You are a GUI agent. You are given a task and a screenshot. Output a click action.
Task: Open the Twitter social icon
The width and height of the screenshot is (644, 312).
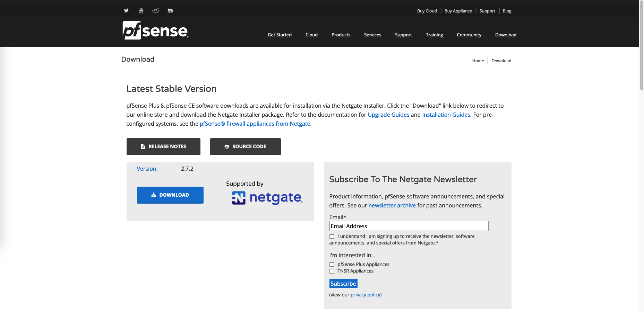[x=126, y=11]
